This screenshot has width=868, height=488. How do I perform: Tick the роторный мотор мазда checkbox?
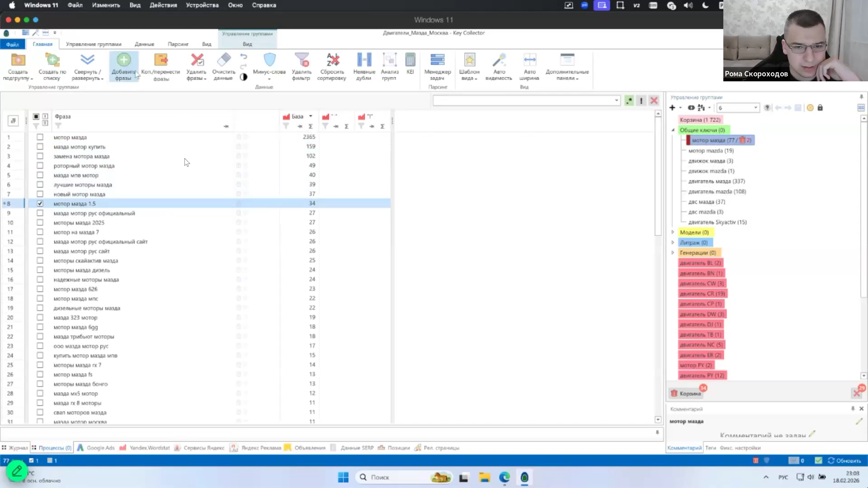[x=40, y=165]
